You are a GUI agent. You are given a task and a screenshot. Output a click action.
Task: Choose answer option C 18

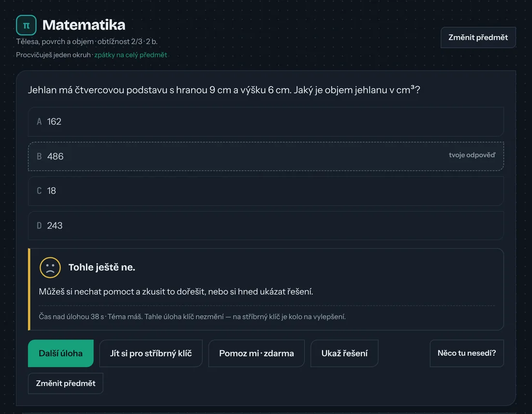pos(266,191)
